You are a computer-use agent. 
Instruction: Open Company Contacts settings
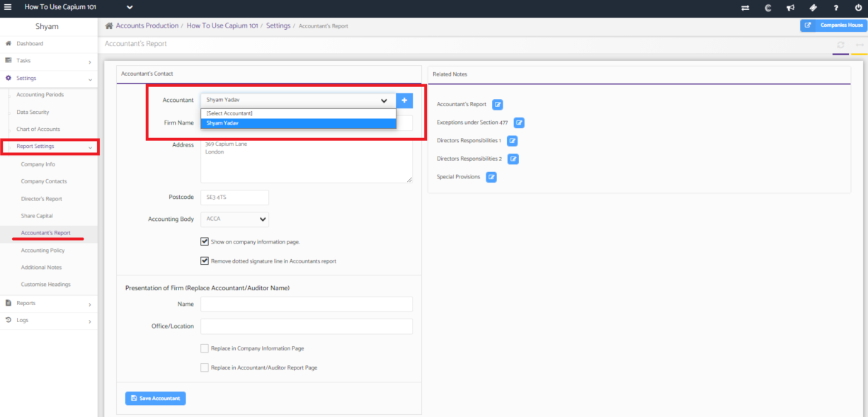click(x=44, y=181)
